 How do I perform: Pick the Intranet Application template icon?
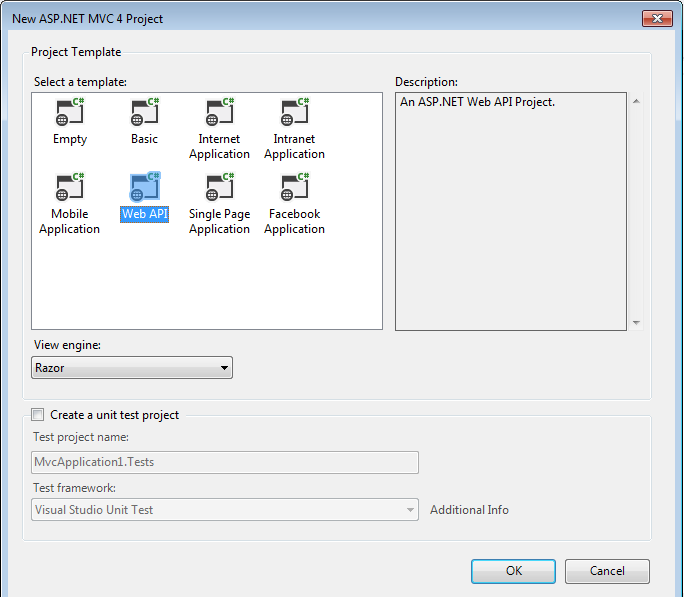coord(294,113)
